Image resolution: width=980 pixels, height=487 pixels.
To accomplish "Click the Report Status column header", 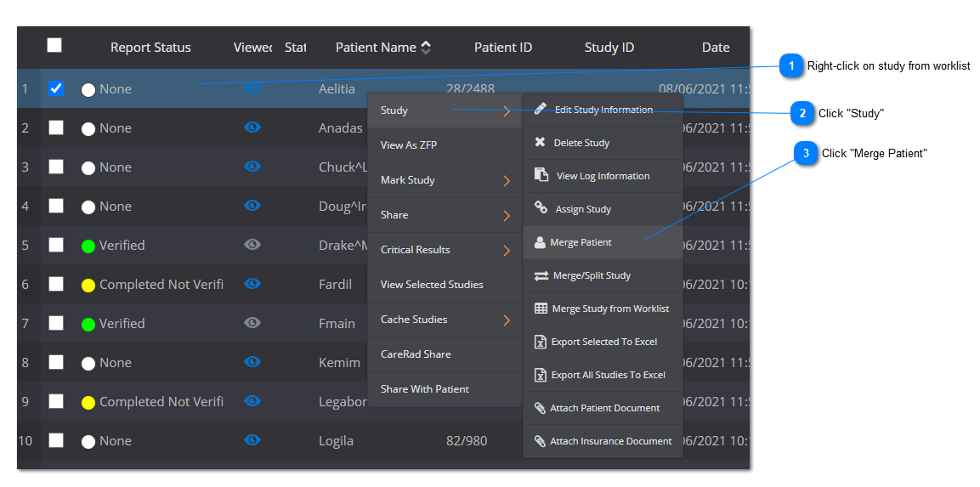I will (150, 48).
